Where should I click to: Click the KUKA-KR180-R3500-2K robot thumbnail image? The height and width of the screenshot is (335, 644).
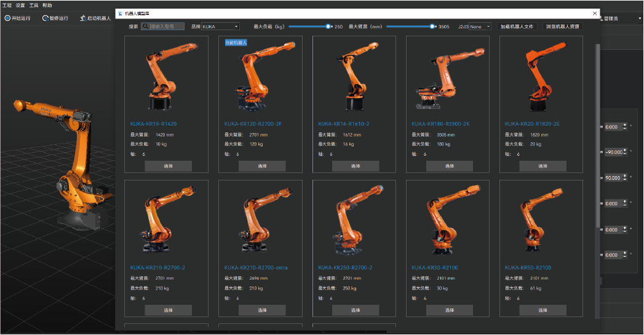(450, 78)
